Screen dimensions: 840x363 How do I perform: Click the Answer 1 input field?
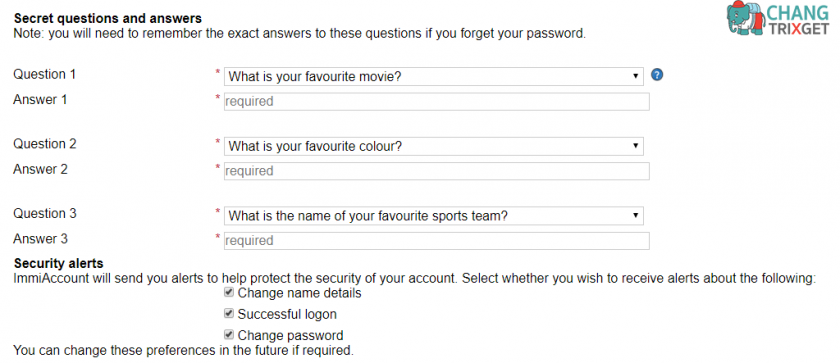coord(437,102)
